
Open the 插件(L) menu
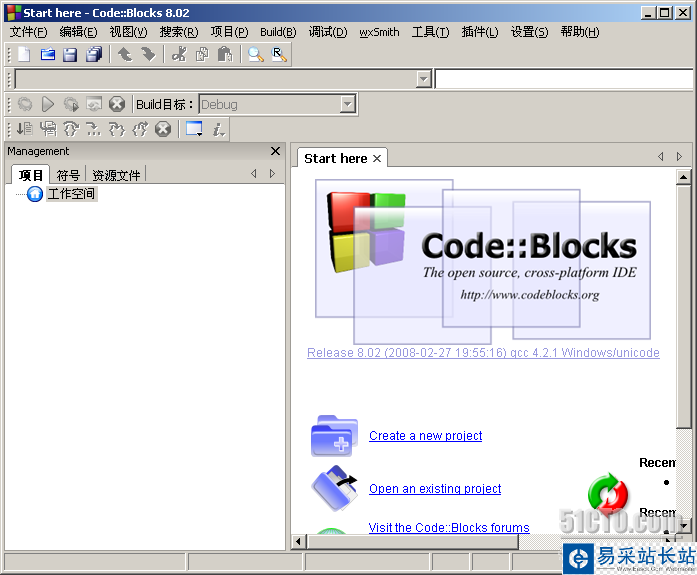480,32
